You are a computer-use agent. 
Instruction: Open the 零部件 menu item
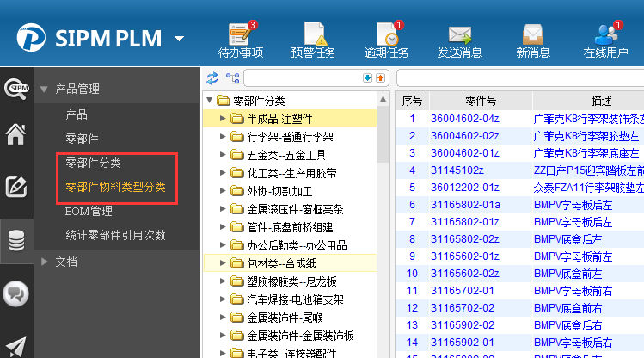[x=83, y=139]
